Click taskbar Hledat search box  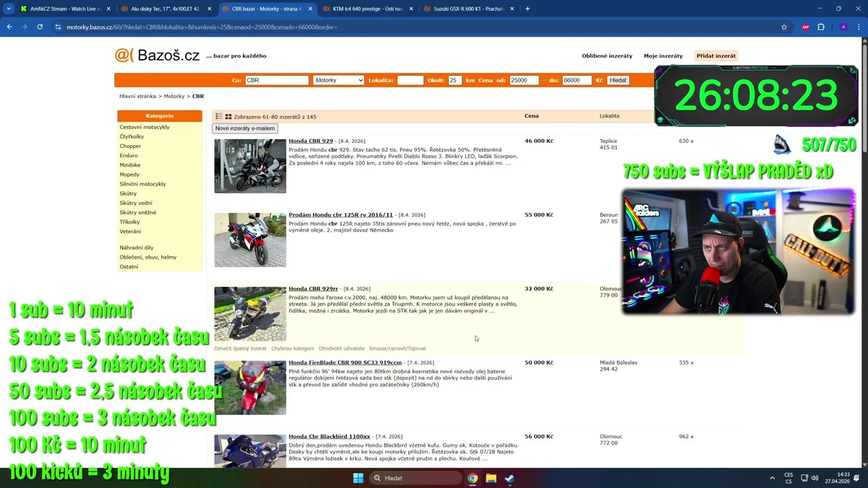tap(414, 478)
